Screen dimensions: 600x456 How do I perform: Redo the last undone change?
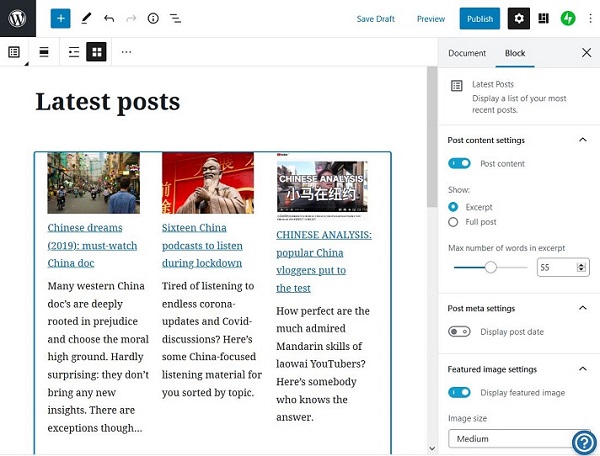tap(131, 18)
